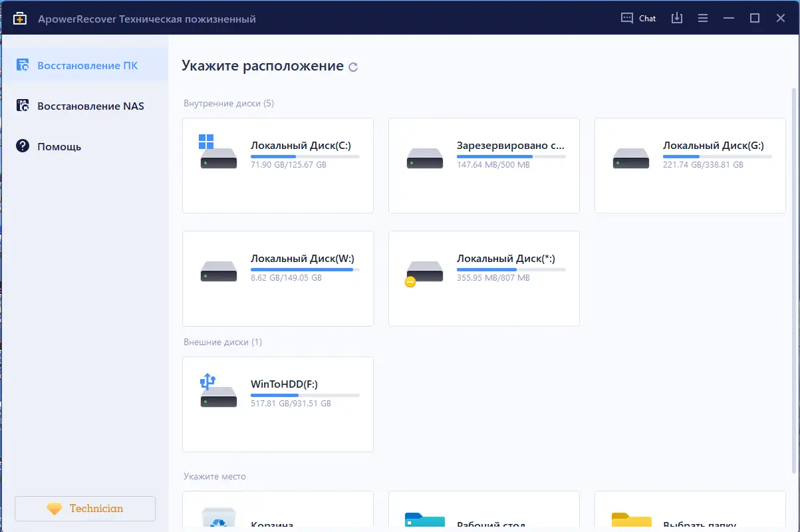800x532 pixels.
Task: Click the Technician license button
Action: coord(85,509)
